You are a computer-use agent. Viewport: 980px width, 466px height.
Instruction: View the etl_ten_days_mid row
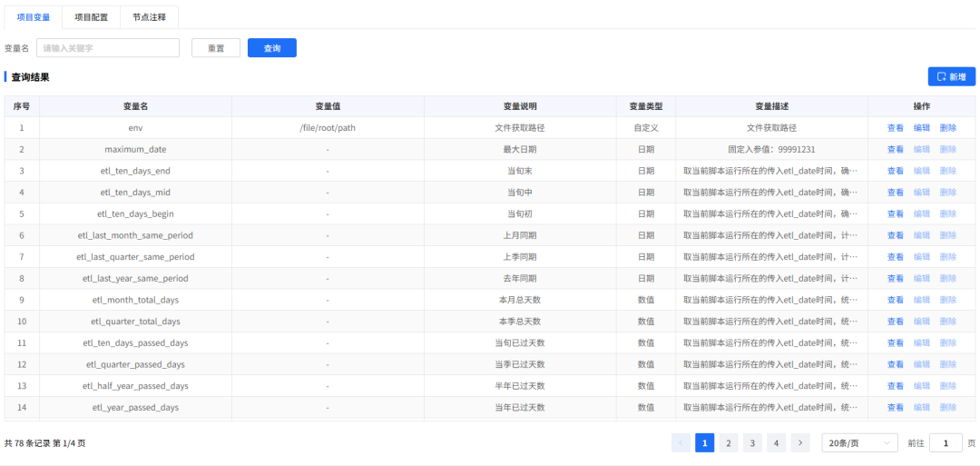click(895, 192)
